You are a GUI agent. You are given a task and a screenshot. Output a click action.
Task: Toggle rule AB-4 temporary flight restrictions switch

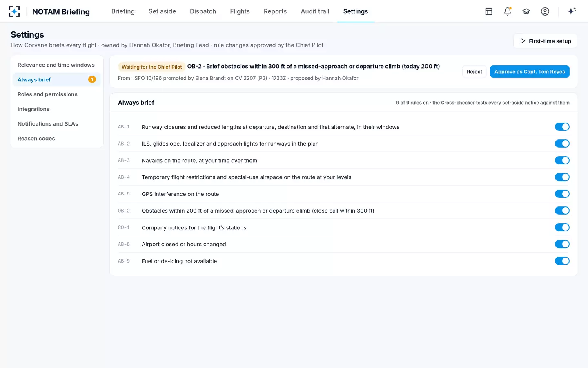[562, 177]
